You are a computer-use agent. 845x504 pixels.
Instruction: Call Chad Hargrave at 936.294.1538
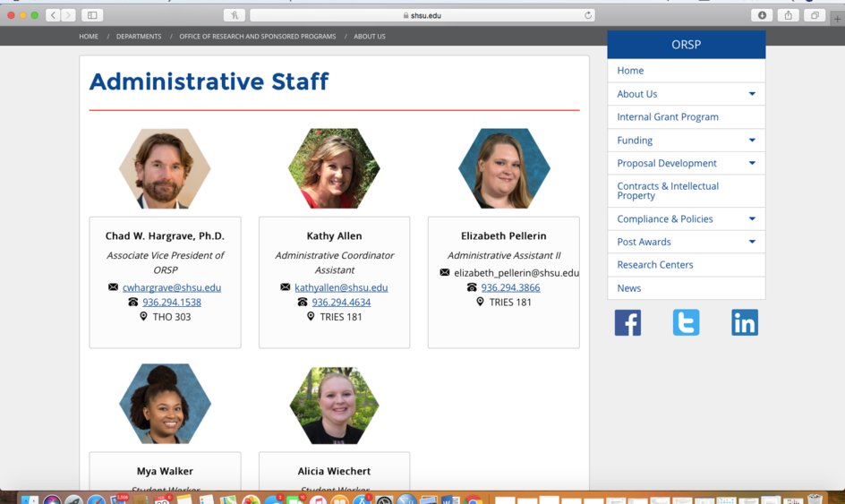click(x=172, y=302)
